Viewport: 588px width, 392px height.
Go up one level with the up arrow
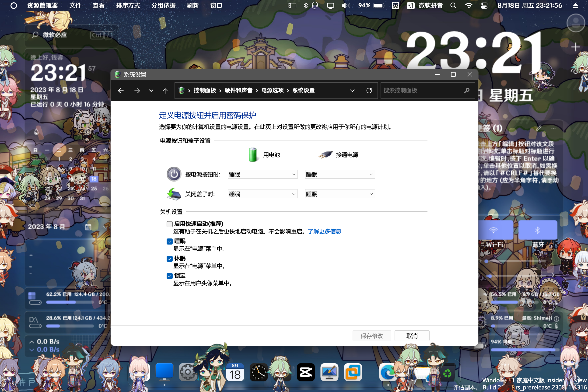click(165, 91)
